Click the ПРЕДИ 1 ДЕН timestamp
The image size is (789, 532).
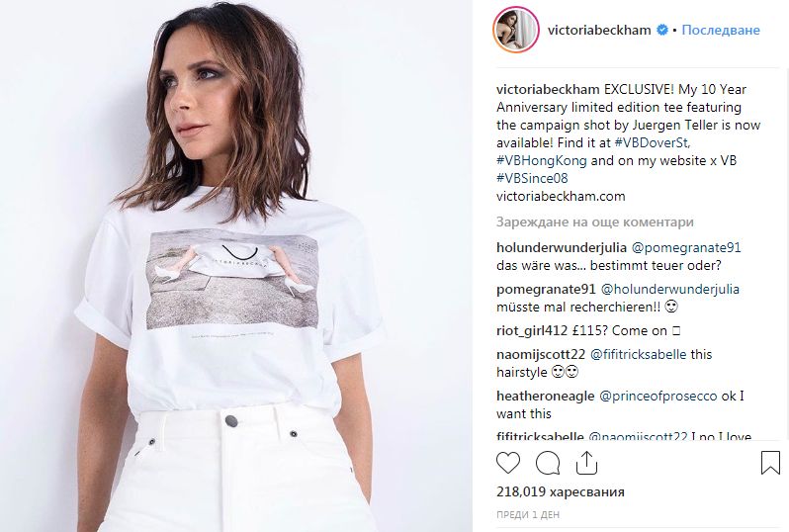[528, 515]
